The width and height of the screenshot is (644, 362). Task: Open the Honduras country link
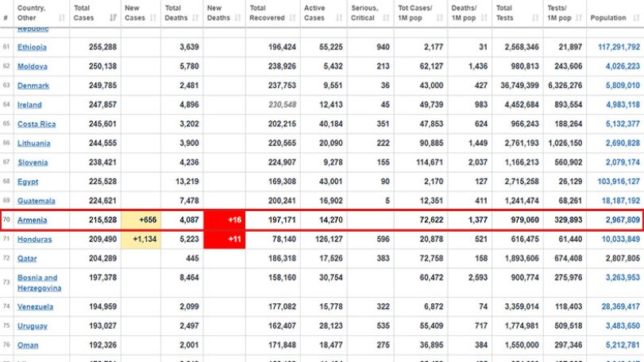coord(34,239)
